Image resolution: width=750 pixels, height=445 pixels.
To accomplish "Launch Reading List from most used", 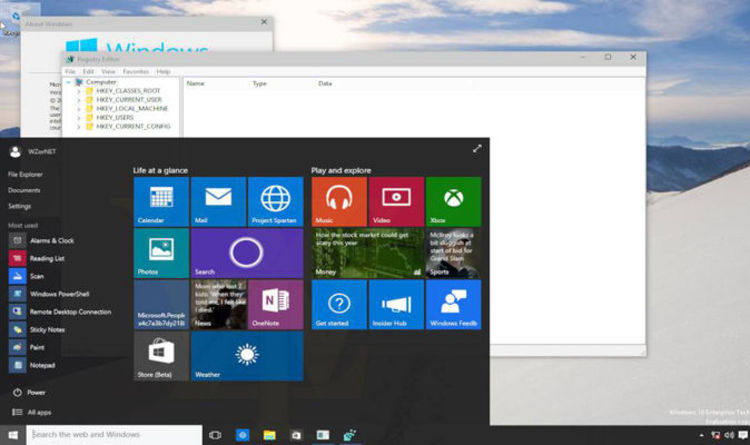I will (x=36, y=258).
